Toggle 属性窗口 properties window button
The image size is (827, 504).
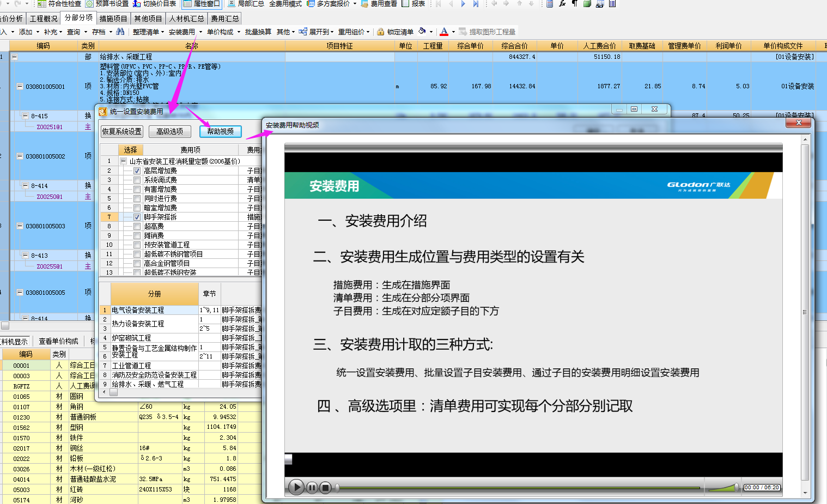pos(202,3)
